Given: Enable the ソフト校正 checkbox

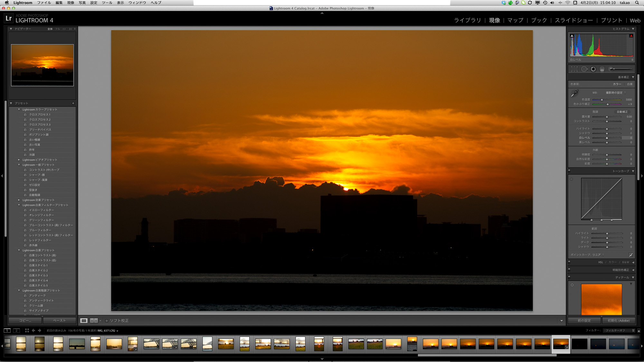Looking at the screenshot, I should click(107, 321).
